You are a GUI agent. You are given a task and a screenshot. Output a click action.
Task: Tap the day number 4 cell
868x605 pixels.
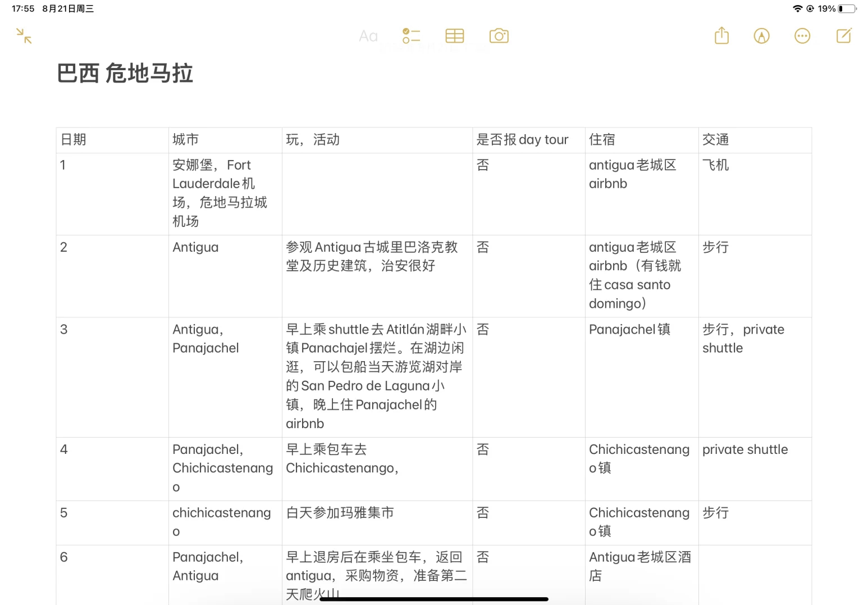coord(112,469)
